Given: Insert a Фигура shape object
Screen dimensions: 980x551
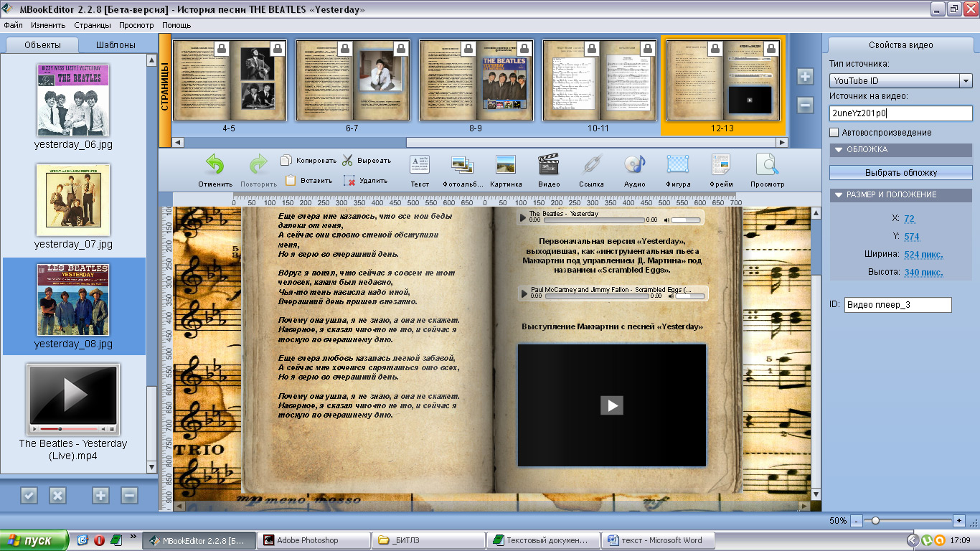Looking at the screenshot, I should pyautogui.click(x=678, y=171).
